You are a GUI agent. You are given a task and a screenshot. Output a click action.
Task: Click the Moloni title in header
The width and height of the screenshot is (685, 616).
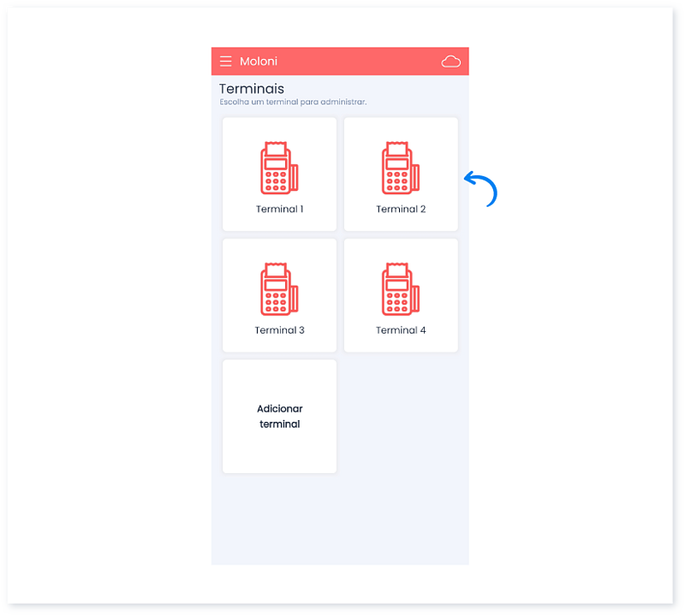click(x=258, y=62)
